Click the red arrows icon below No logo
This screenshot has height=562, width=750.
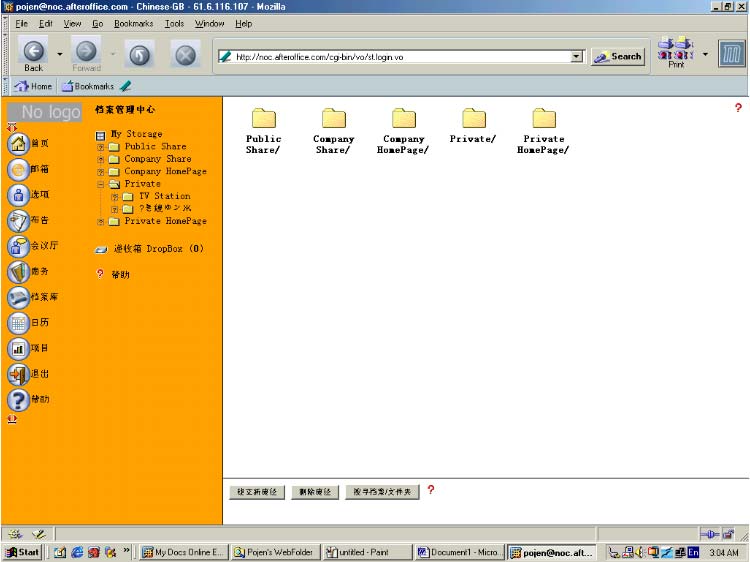coord(12,127)
